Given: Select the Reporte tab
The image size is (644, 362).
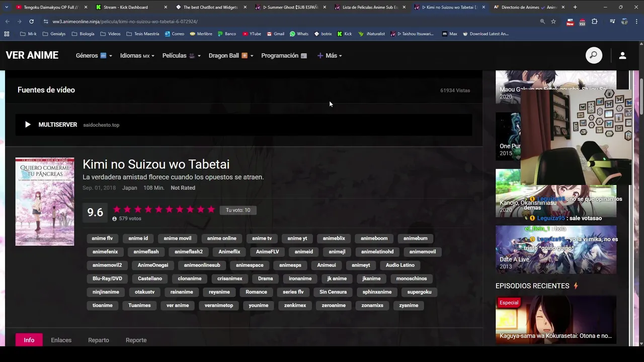Looking at the screenshot, I should [x=136, y=340].
